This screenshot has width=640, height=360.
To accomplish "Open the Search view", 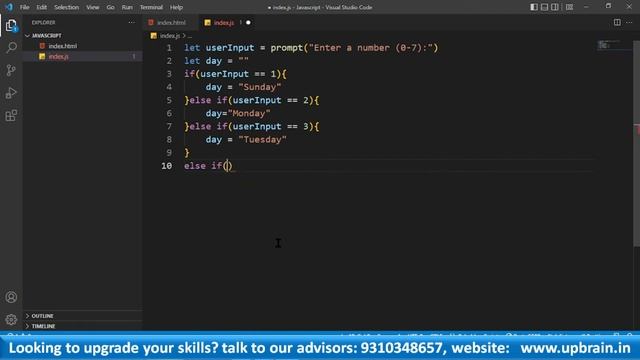I will (x=11, y=47).
